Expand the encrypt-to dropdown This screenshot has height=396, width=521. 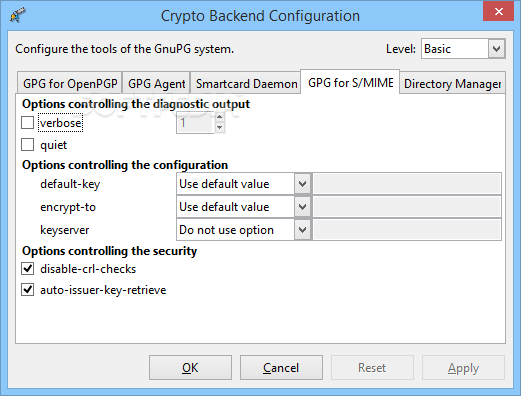(302, 207)
